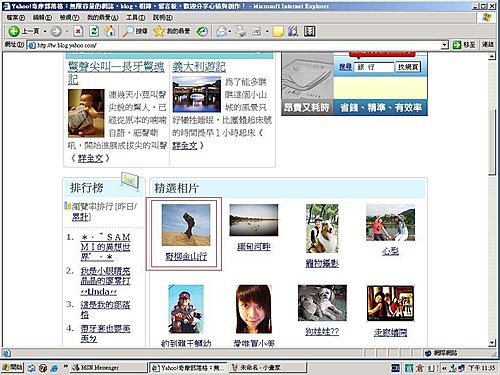Open ranking entry 2 Linda blog link

(x=105, y=281)
